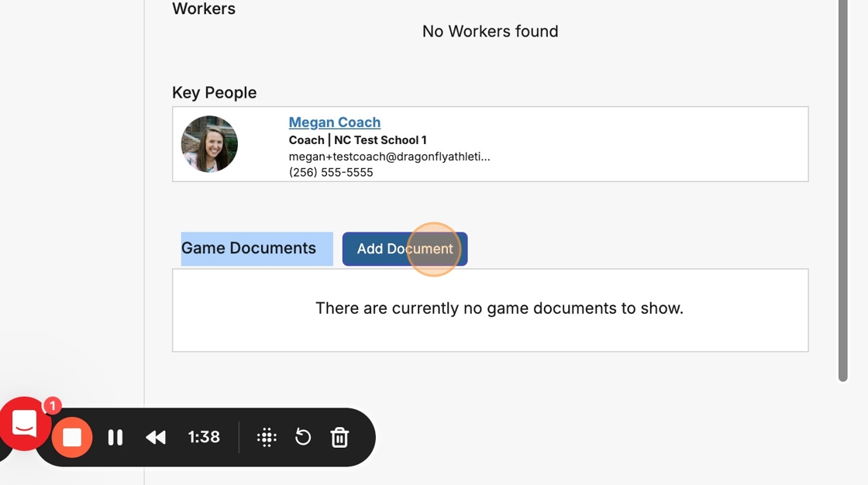Click the phone number (256) 555-5555
This screenshot has width=868, height=485.
331,172
